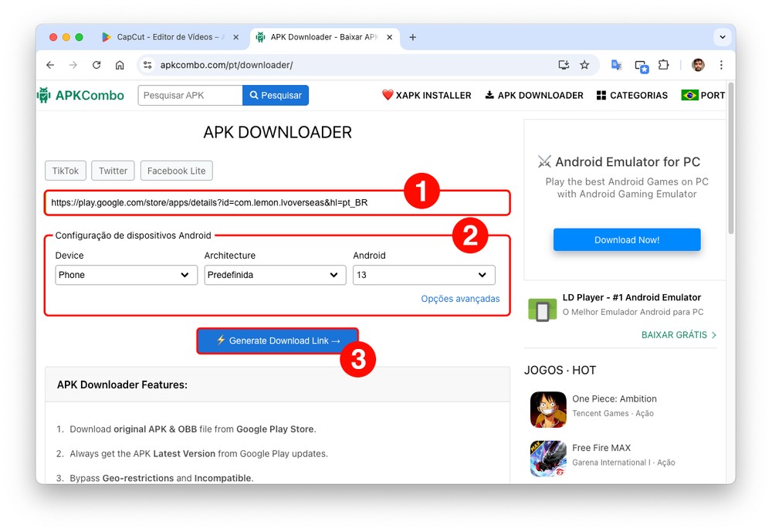This screenshot has height=532, width=772.
Task: Click the install app icon in address bar
Action: pyautogui.click(x=564, y=65)
